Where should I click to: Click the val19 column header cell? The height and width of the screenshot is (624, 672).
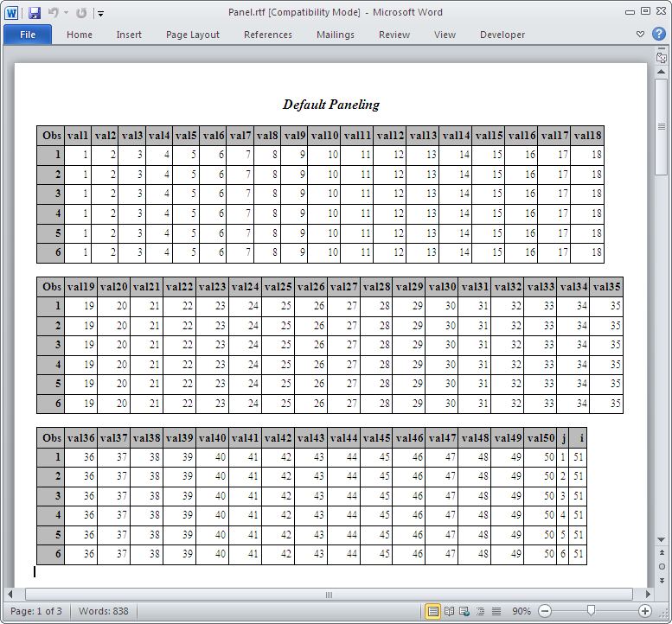pos(80,287)
